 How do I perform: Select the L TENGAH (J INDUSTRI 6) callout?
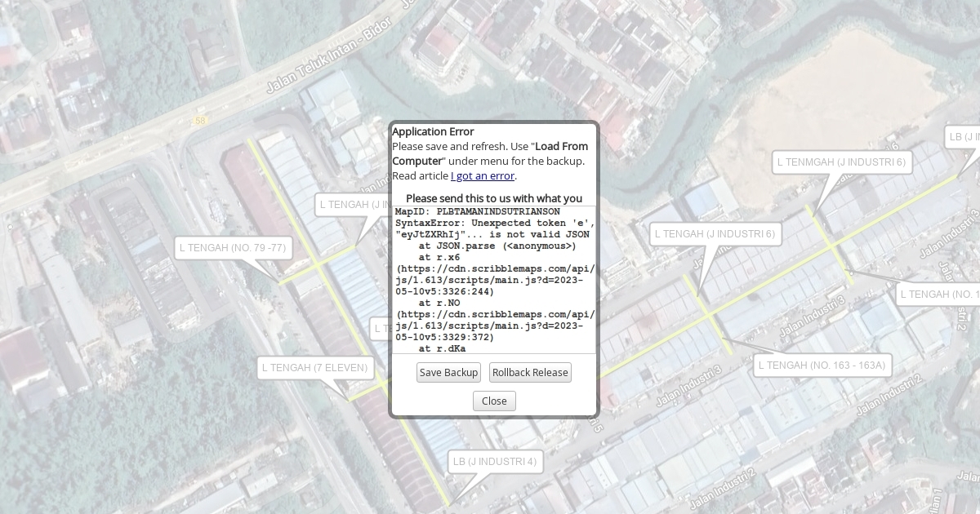click(715, 234)
